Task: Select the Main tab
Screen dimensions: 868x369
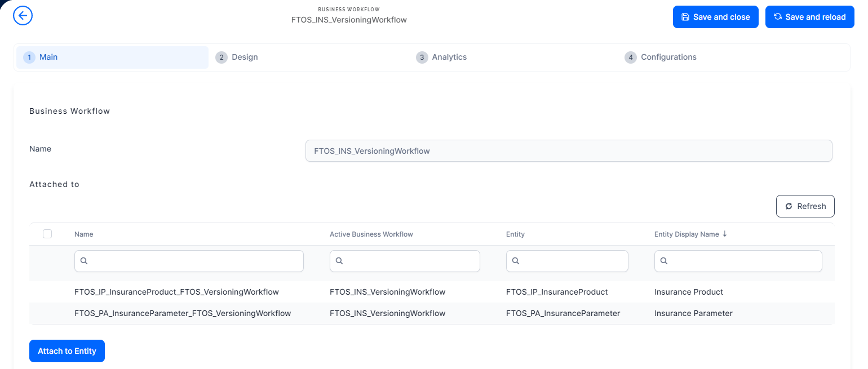Action: 48,57
